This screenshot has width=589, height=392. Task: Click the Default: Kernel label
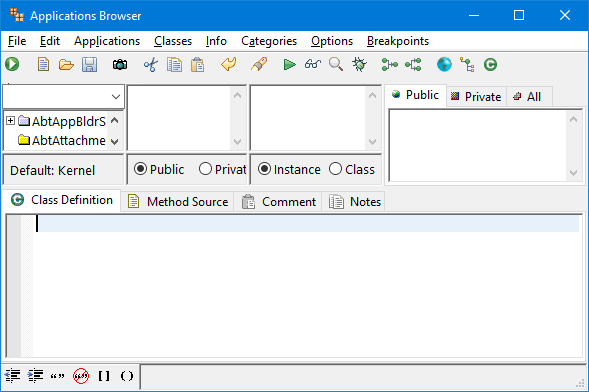pos(53,170)
